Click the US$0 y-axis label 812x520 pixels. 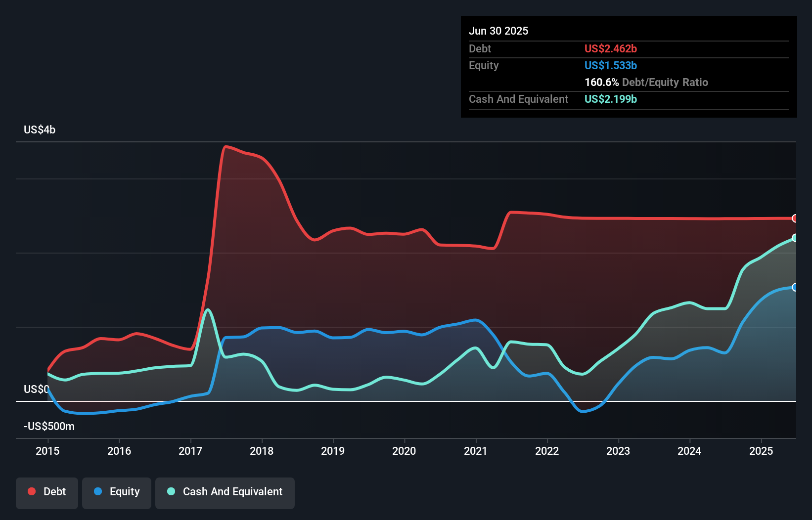click(36, 390)
